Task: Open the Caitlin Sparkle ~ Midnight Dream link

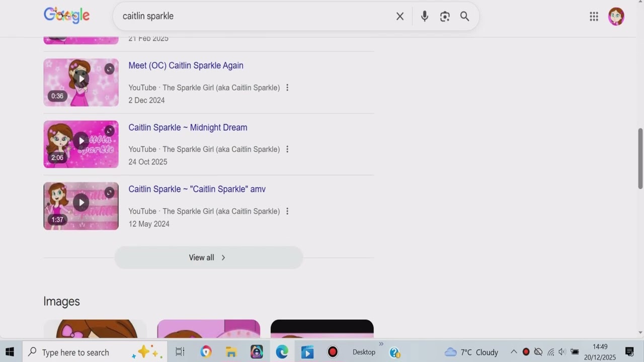Action: 188,128
